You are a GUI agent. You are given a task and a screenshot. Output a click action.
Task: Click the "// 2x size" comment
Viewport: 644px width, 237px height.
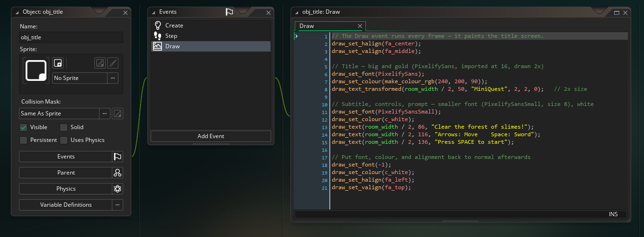pyautogui.click(x=571, y=89)
